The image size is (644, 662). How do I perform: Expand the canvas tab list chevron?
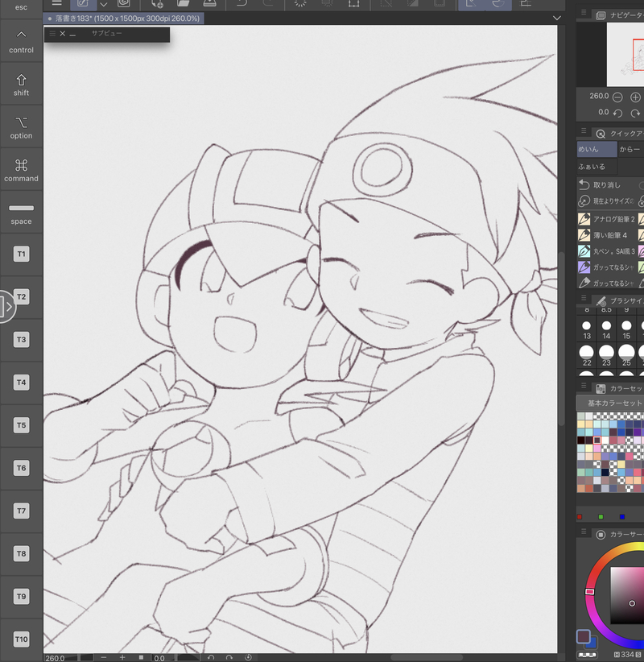[556, 19]
